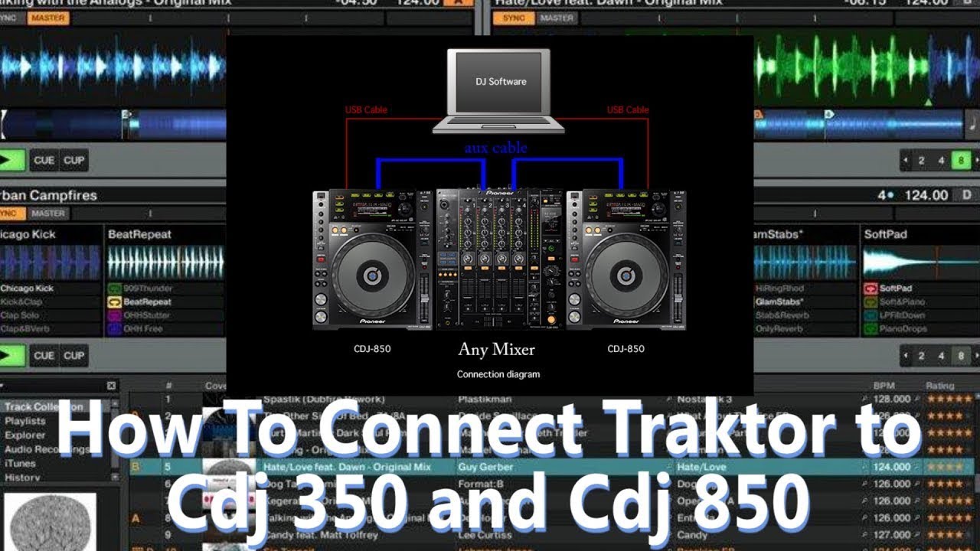This screenshot has width=980, height=551.
Task: Click CUE on the top-left deck
Action: coord(44,160)
